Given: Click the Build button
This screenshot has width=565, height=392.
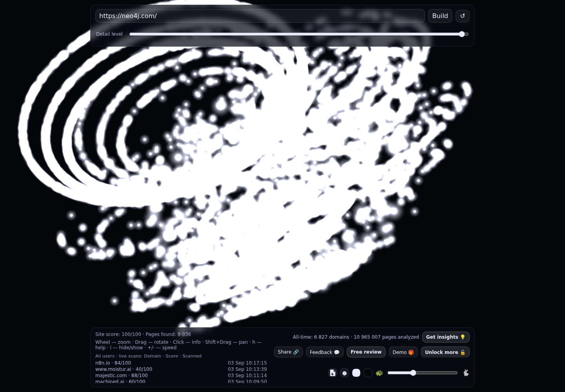Looking at the screenshot, I should (440, 16).
